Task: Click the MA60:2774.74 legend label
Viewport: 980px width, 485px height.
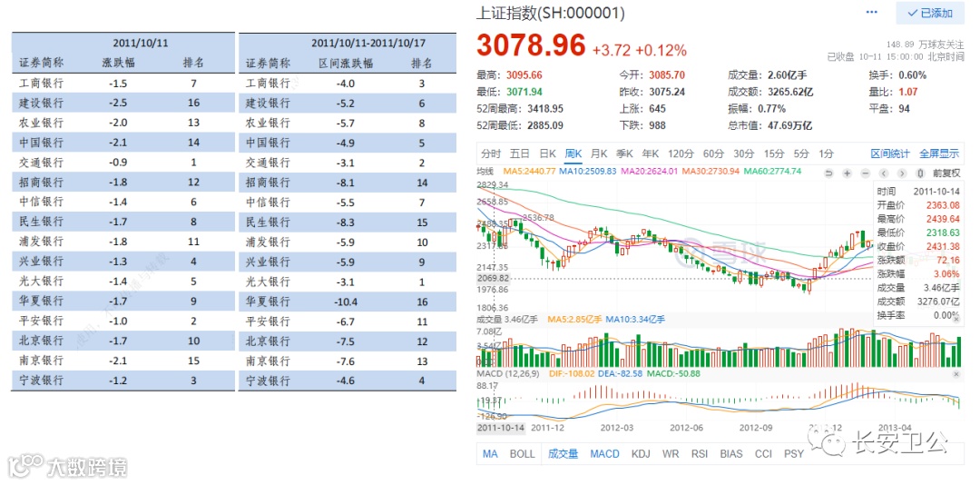Action: click(772, 171)
